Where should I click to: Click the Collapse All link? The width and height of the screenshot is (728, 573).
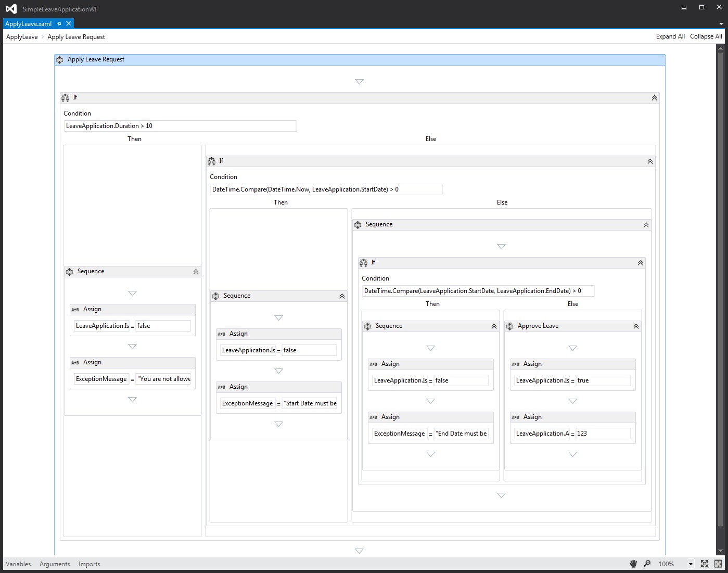706,36
